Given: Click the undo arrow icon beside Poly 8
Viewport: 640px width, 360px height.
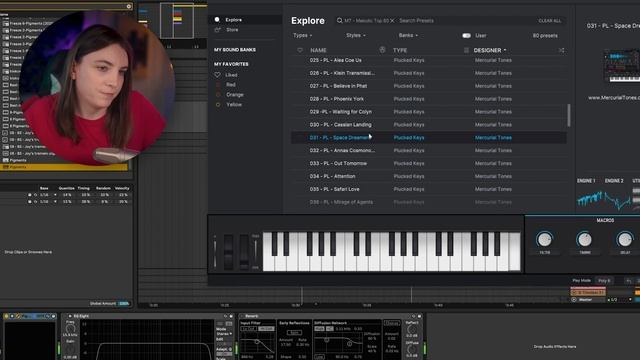Looking at the screenshot, I should point(629,281).
